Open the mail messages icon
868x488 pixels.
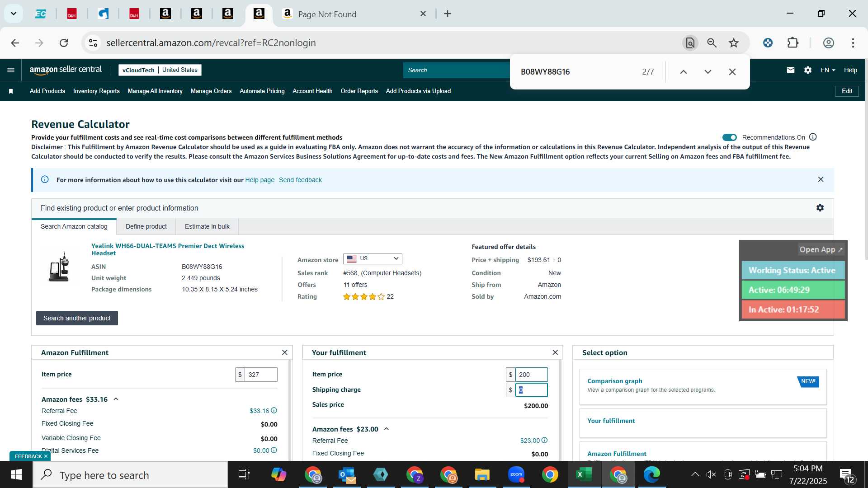coord(790,70)
